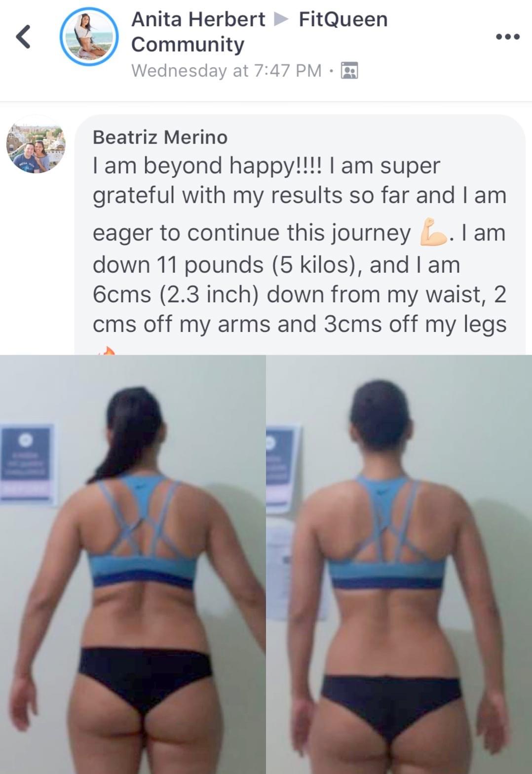The width and height of the screenshot is (532, 774).
Task: Tap the Beatriz Merino name
Action: [x=160, y=137]
